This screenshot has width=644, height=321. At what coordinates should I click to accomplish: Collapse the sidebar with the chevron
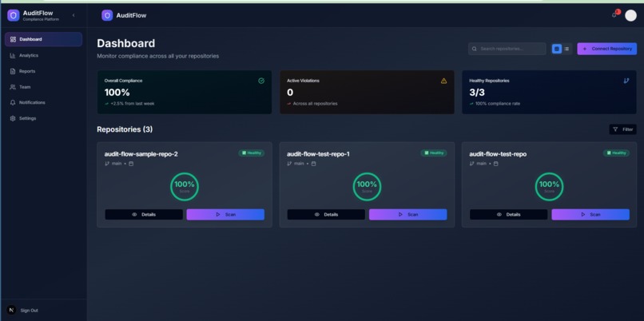coord(74,15)
